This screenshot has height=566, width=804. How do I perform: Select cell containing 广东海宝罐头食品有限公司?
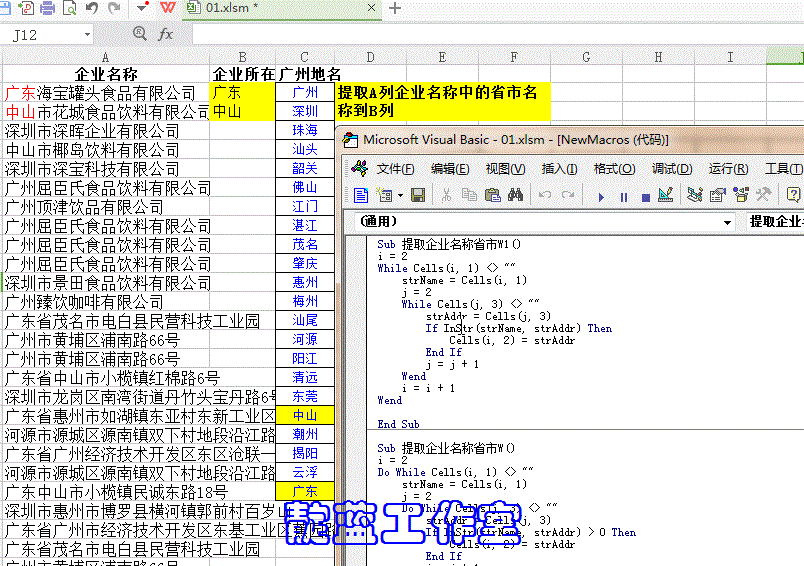106,93
